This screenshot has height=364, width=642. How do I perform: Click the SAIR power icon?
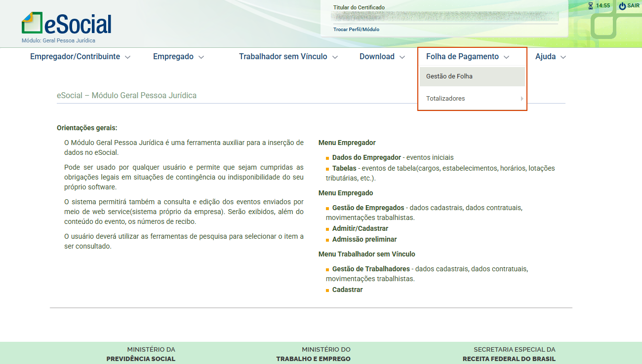(622, 6)
